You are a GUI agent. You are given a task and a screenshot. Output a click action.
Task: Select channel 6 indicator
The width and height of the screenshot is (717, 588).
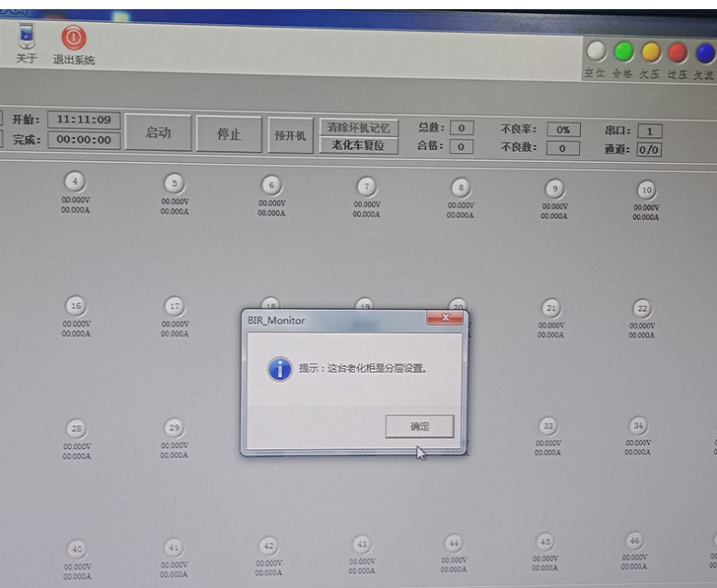272,185
